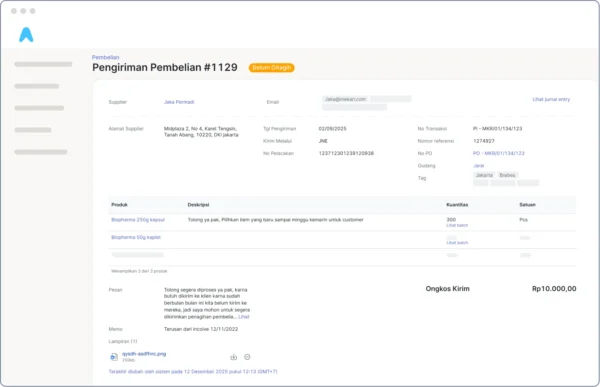Show Lihat batch for 300 Pcs row
The height and width of the screenshot is (387, 600).
coord(457,225)
